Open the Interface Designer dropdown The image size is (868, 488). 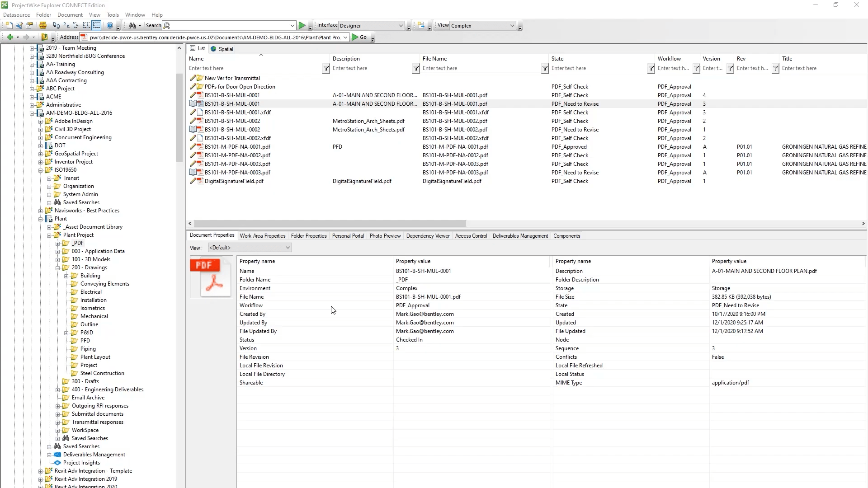(x=401, y=26)
